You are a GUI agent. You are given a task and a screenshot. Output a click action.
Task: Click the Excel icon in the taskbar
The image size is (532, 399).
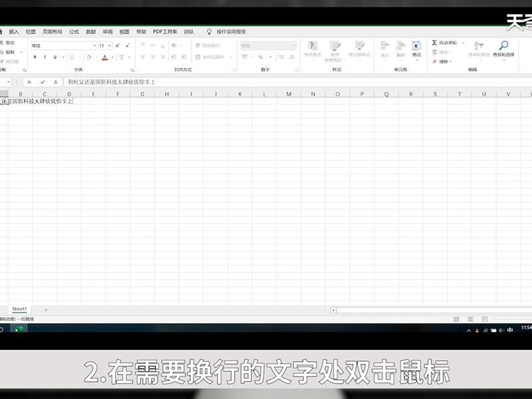coord(19,329)
